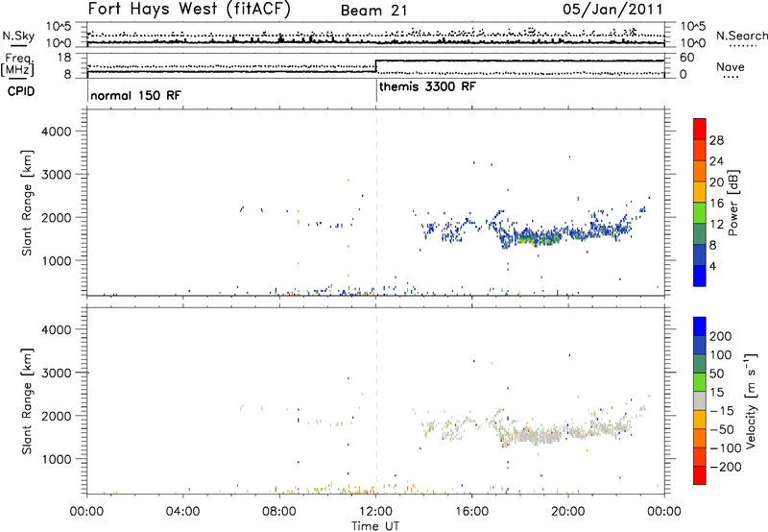Click the "08:00" time tick label
Screen dimensions: 768x532
279,512
